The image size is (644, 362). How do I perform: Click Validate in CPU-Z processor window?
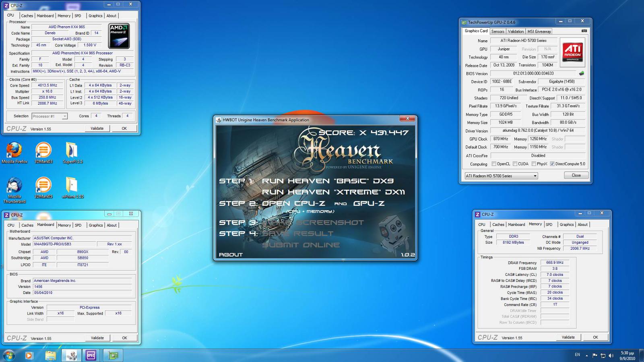[97, 128]
